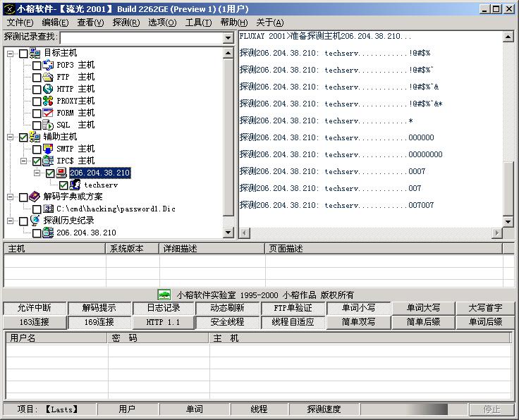
Task: Click the 解码字典或方案 book icon
Action: tap(35, 197)
